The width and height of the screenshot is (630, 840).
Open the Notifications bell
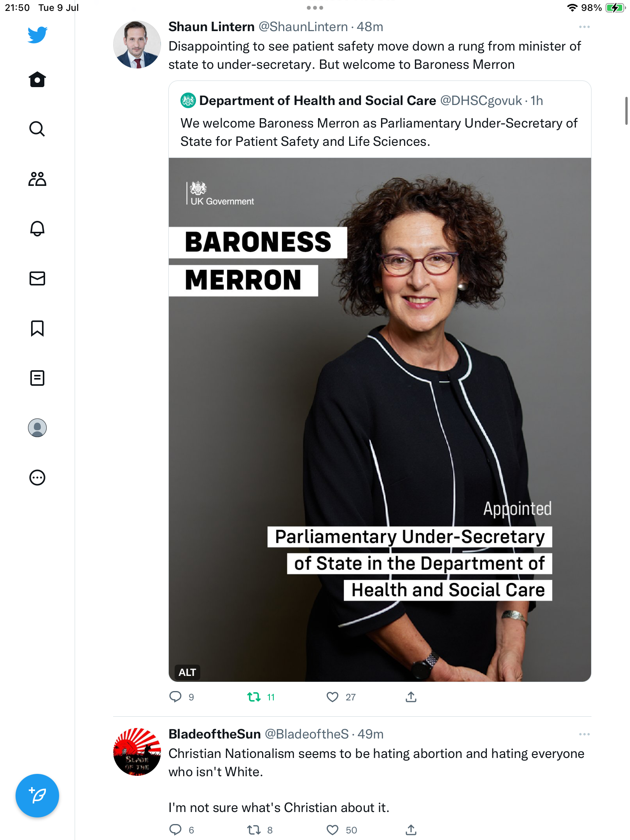[37, 229]
